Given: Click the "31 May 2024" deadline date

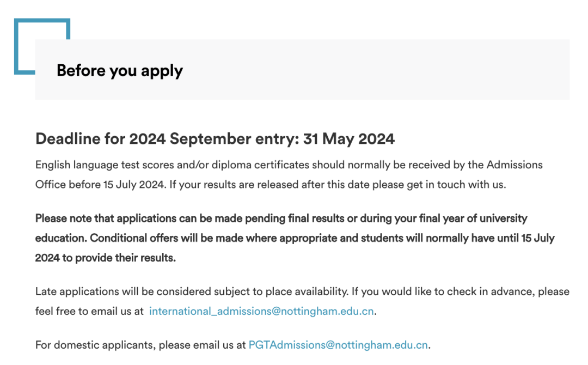Looking at the screenshot, I should click(x=349, y=139).
